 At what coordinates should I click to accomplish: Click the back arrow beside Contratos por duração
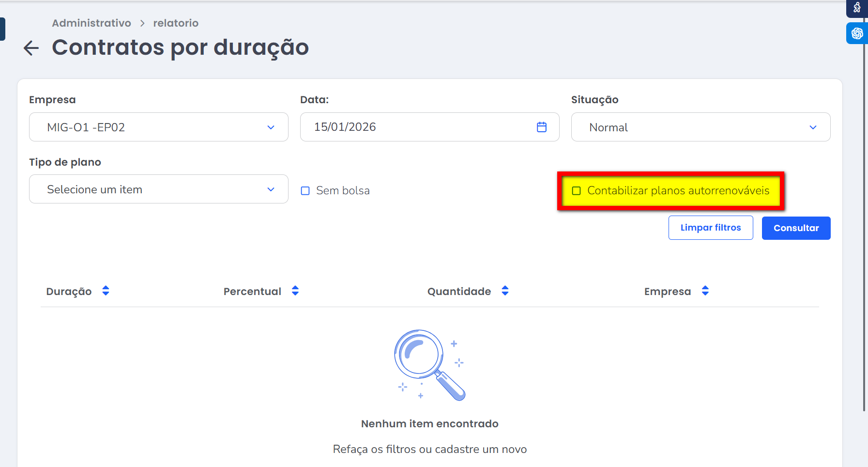(x=31, y=48)
